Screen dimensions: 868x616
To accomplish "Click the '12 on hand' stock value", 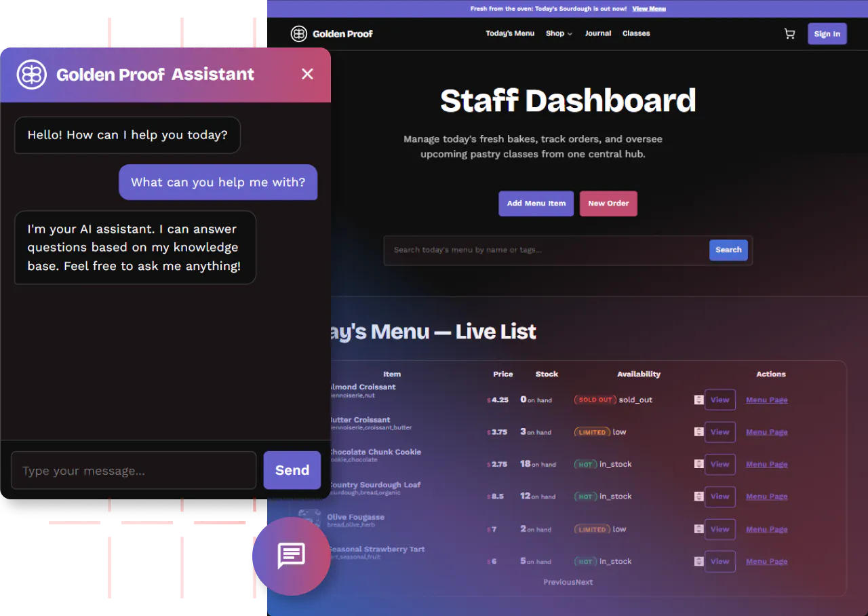I will pyautogui.click(x=538, y=497).
